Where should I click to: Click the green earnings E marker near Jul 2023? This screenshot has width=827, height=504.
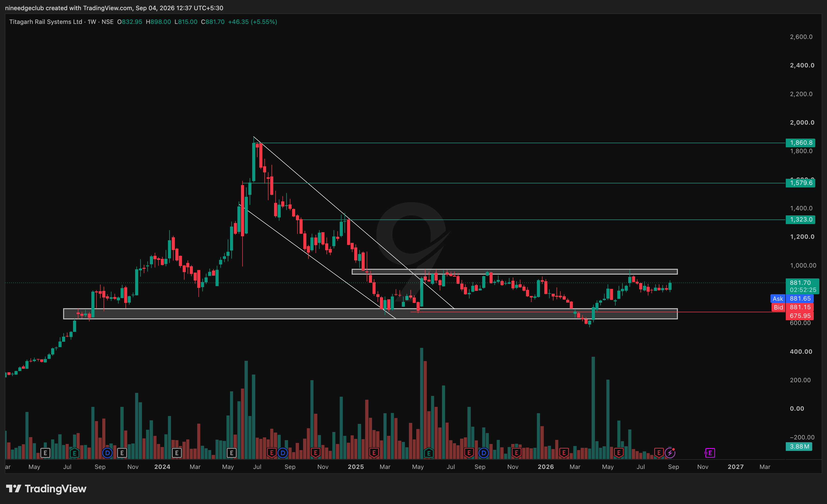pyautogui.click(x=74, y=453)
